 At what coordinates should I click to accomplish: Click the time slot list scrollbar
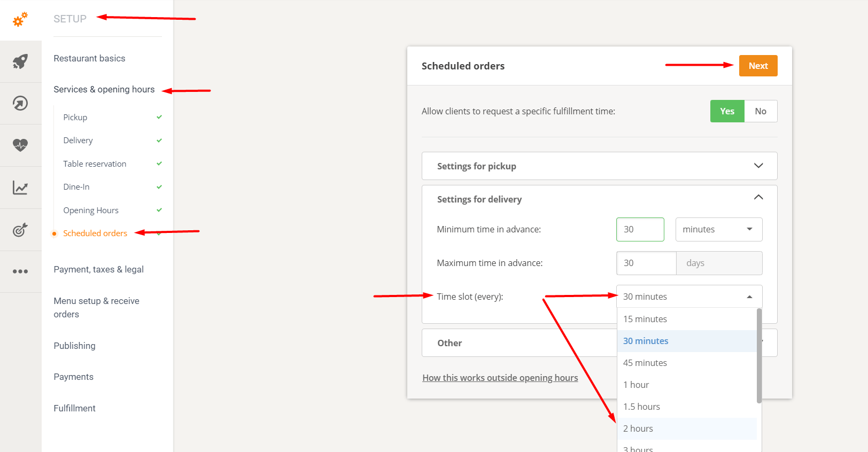click(759, 355)
